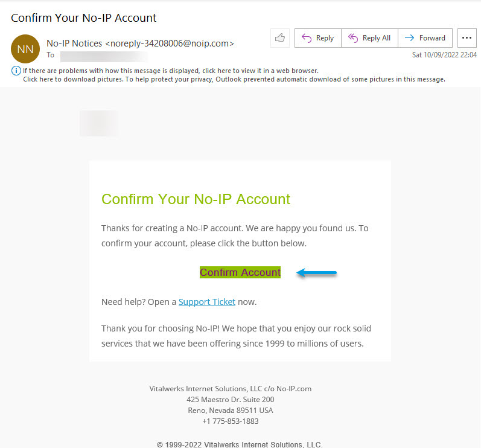This screenshot has height=448, width=481.
Task: Reply to the No-IP email
Action: coord(317,38)
